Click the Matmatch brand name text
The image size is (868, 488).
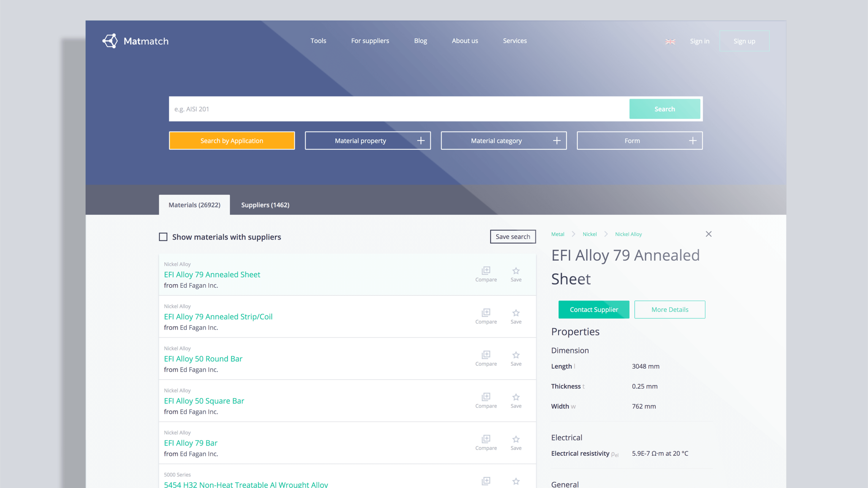pyautogui.click(x=146, y=41)
